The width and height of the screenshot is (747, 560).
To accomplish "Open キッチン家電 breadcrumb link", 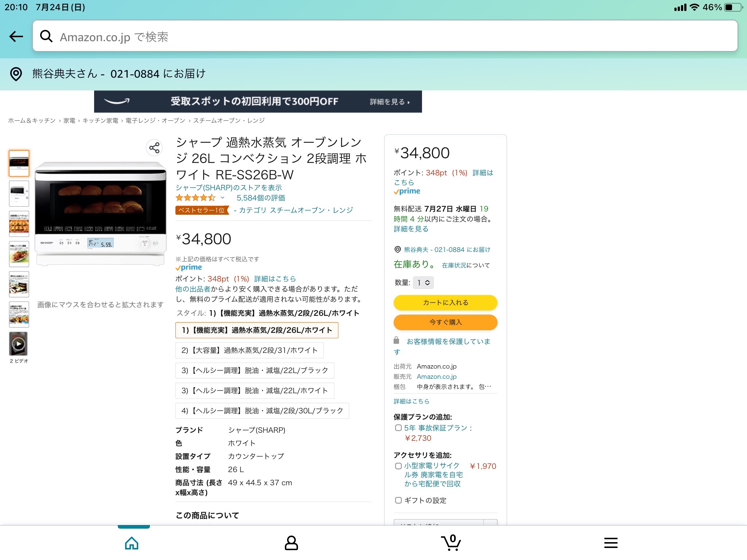I will pos(100,121).
